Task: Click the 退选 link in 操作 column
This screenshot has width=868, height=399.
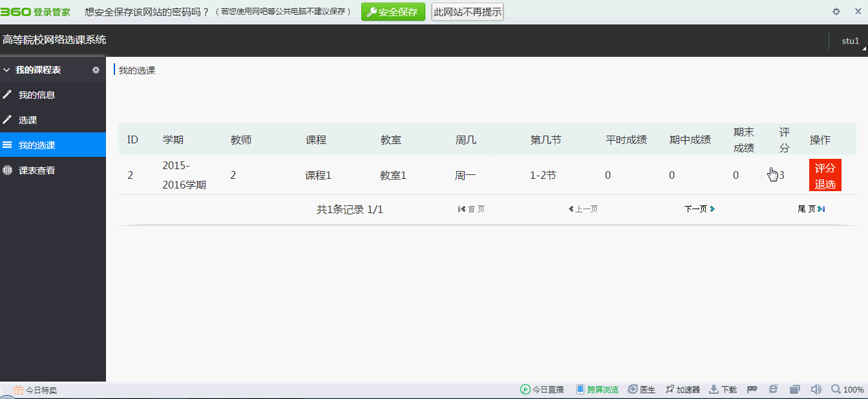Action: pyautogui.click(x=825, y=184)
